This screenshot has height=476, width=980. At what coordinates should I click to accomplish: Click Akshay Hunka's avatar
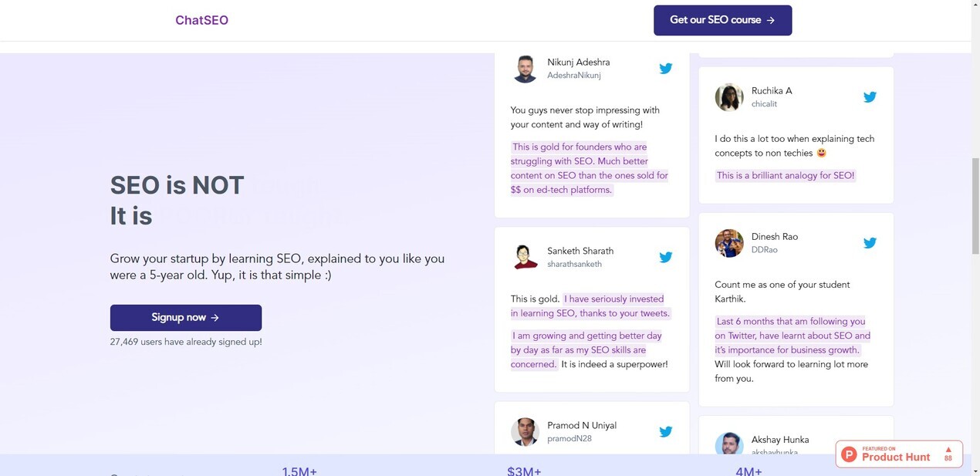(x=729, y=445)
